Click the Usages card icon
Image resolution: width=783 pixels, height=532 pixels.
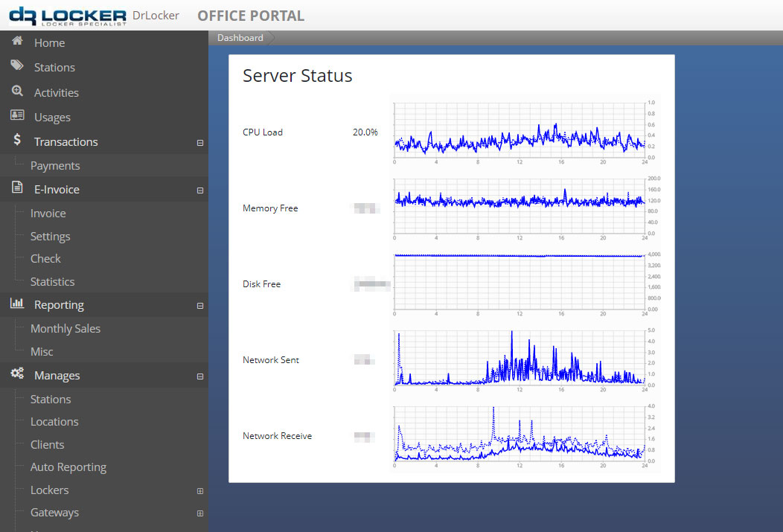coord(16,116)
